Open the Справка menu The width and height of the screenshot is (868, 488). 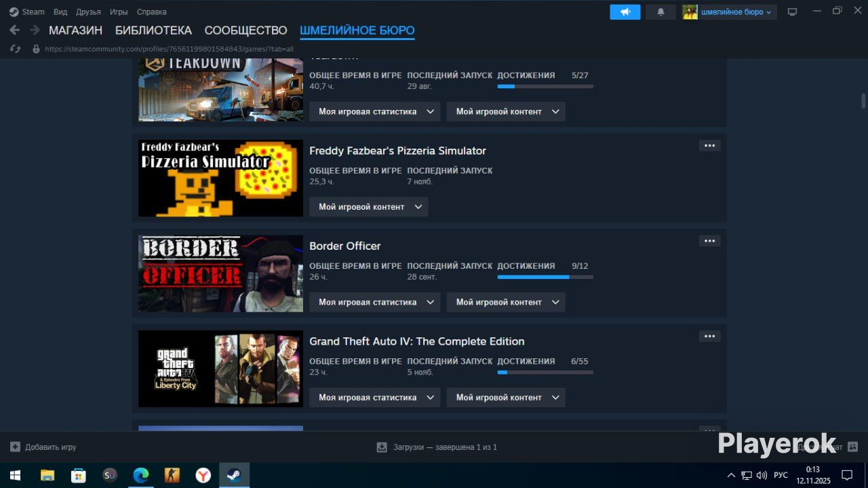coord(151,12)
